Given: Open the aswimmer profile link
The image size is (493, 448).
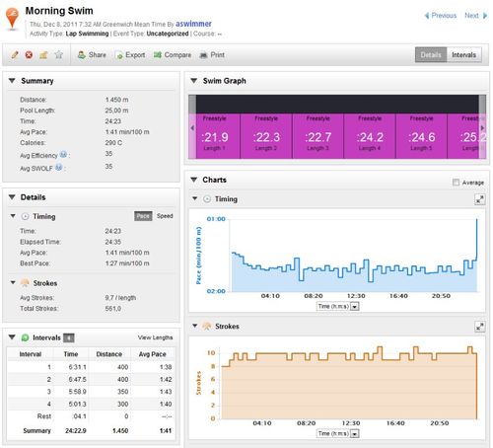Looking at the screenshot, I should [193, 24].
